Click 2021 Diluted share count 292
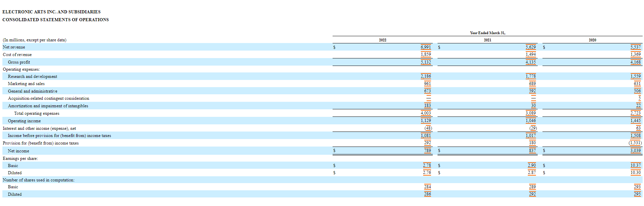The image size is (644, 206). tap(532, 194)
